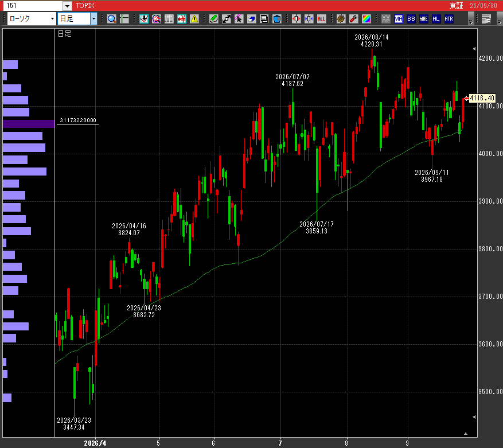Image resolution: width=503 pixels, height=448 pixels.
Task: Open the chart settings gear icon
Action: click(341, 19)
